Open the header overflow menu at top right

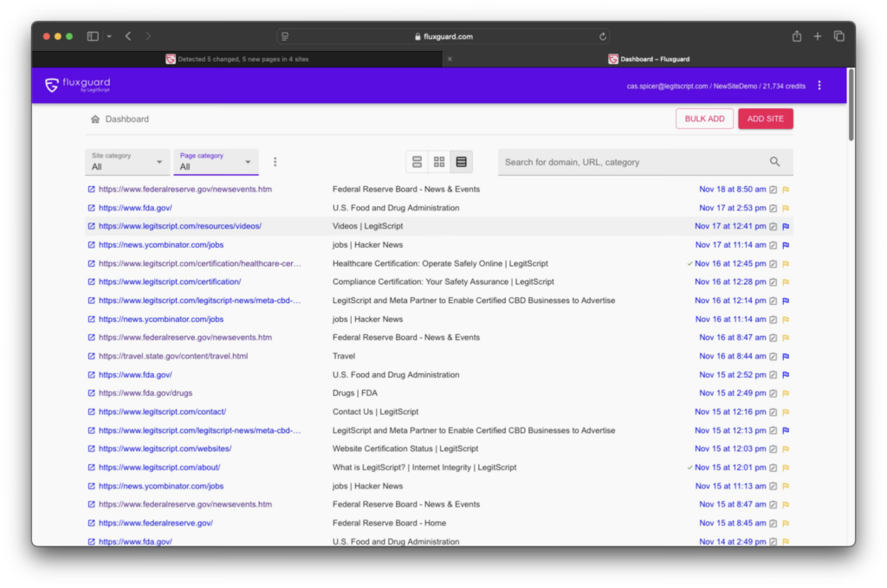click(819, 85)
